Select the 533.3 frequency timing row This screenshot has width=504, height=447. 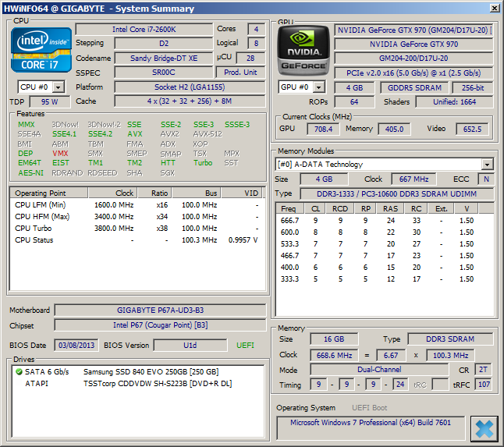coord(385,244)
